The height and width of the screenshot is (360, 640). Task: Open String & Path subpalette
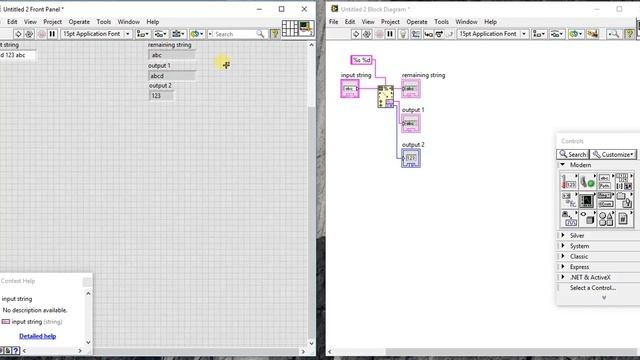[605, 181]
